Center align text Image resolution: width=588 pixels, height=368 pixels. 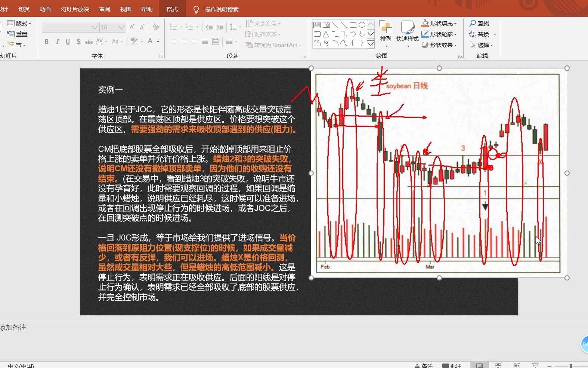184,42
